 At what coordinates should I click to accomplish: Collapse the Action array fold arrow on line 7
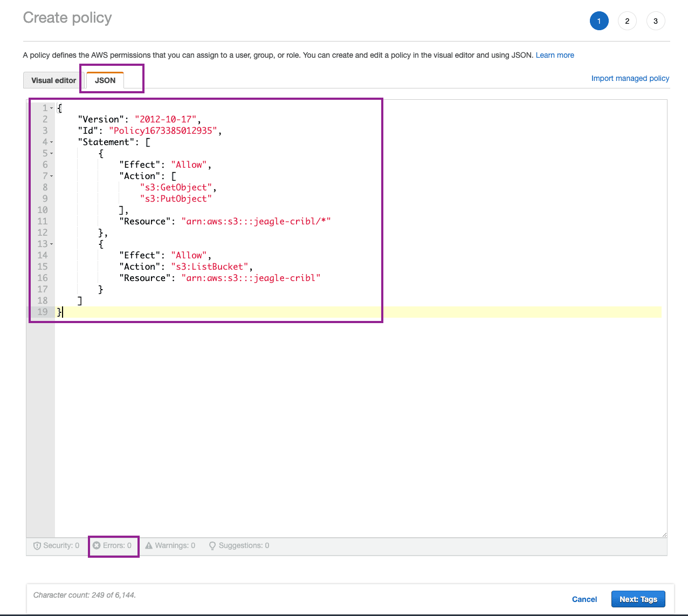point(52,176)
